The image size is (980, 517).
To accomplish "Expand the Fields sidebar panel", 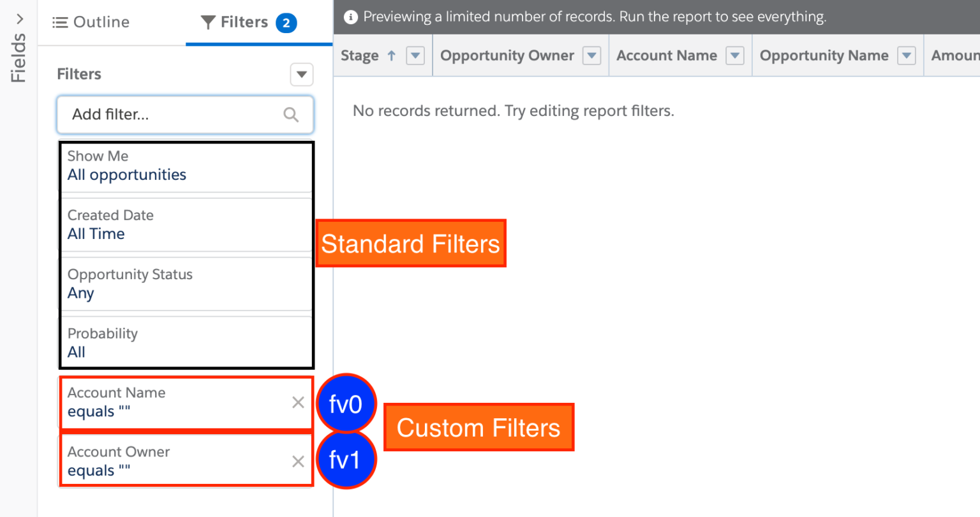I will pyautogui.click(x=19, y=19).
